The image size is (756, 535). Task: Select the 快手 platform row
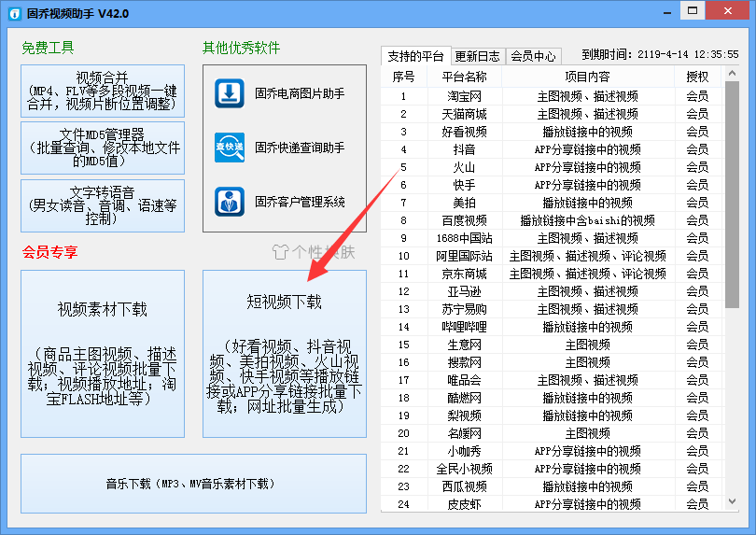tap(553, 185)
